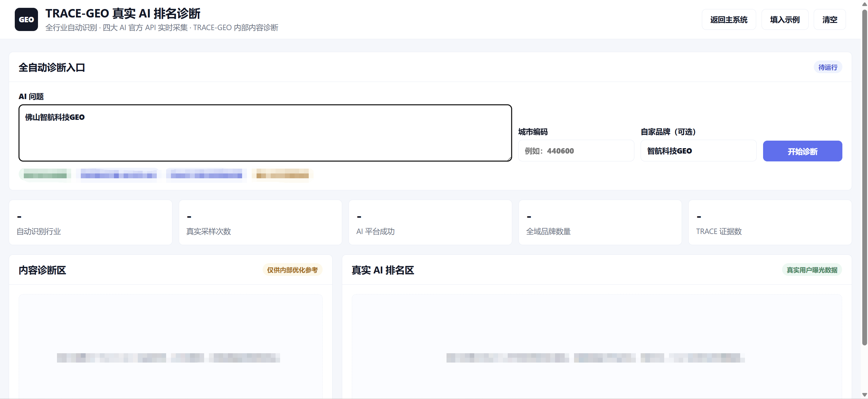The height and width of the screenshot is (399, 868).
Task: Click the page title TRACE-GEO 真实 AI 排名诊断
Action: tap(123, 14)
